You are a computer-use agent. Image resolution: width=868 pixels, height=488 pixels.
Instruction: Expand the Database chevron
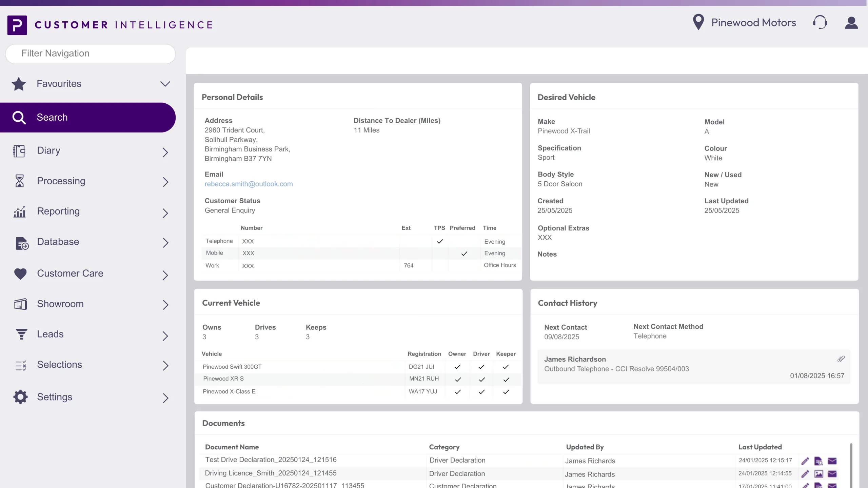[x=165, y=243]
